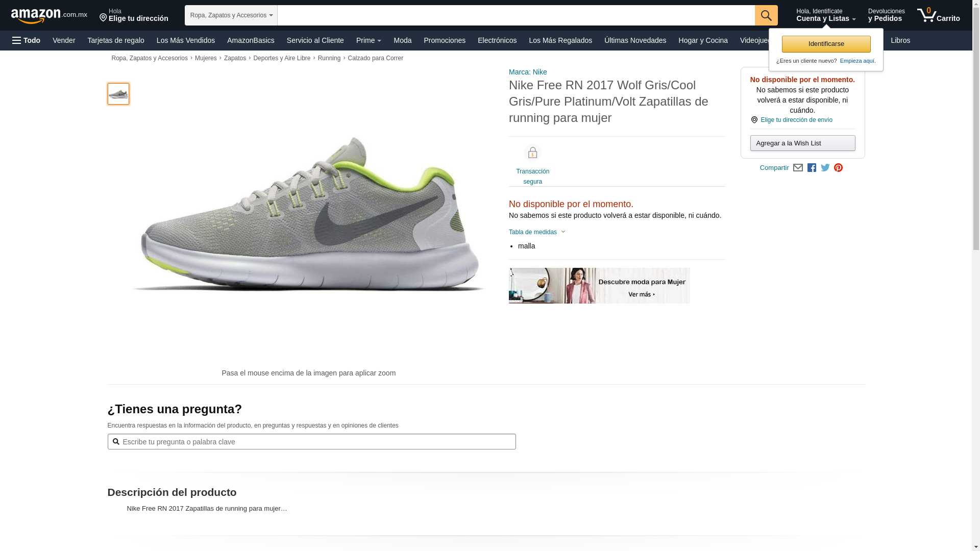Open Tarjetas de regalo nav item

[116, 40]
